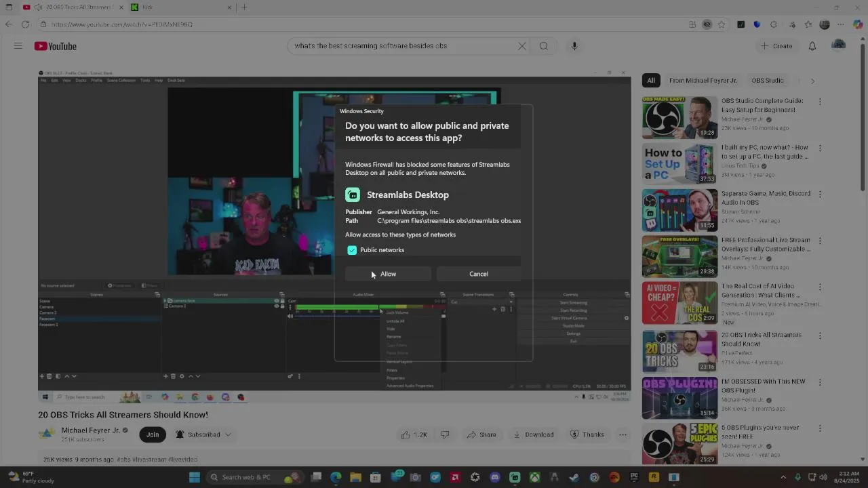This screenshot has height=488, width=868.
Task: Open options for FREE Professional Live Stream Overlays
Action: pyautogui.click(x=820, y=241)
